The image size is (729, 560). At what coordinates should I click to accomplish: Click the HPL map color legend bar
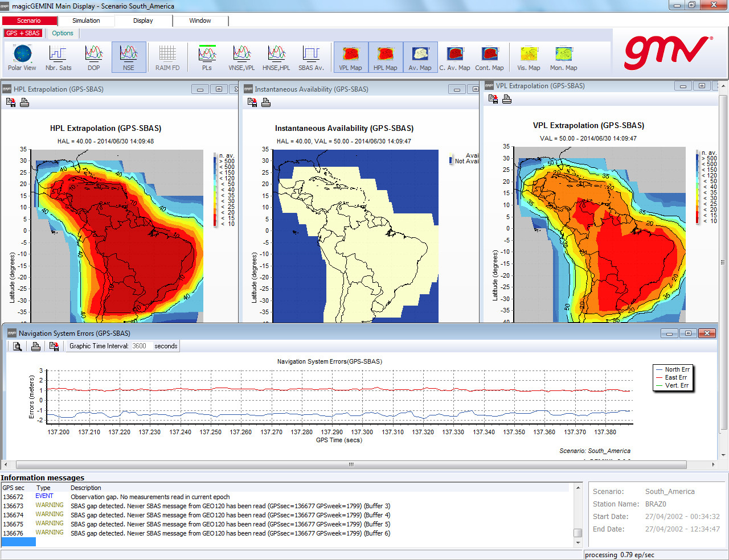click(215, 190)
